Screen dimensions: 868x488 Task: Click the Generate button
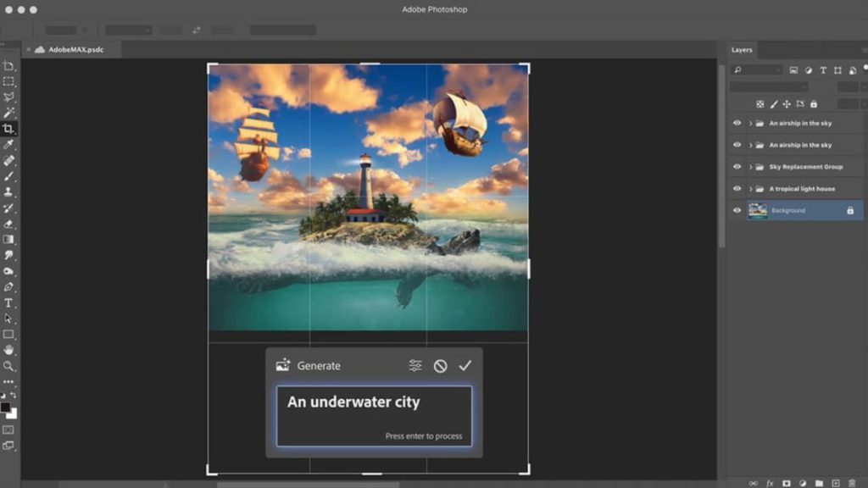coord(318,365)
